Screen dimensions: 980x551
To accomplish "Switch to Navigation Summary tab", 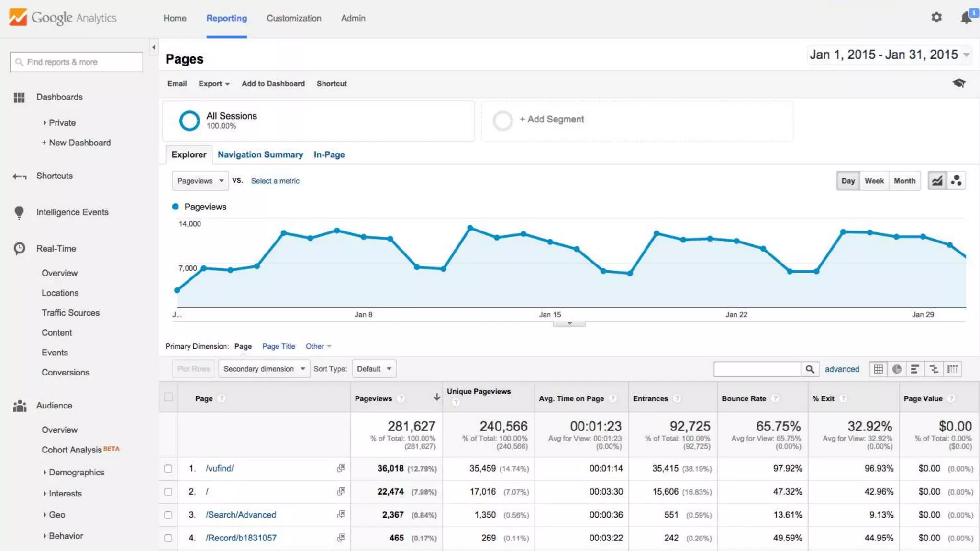I will [260, 154].
